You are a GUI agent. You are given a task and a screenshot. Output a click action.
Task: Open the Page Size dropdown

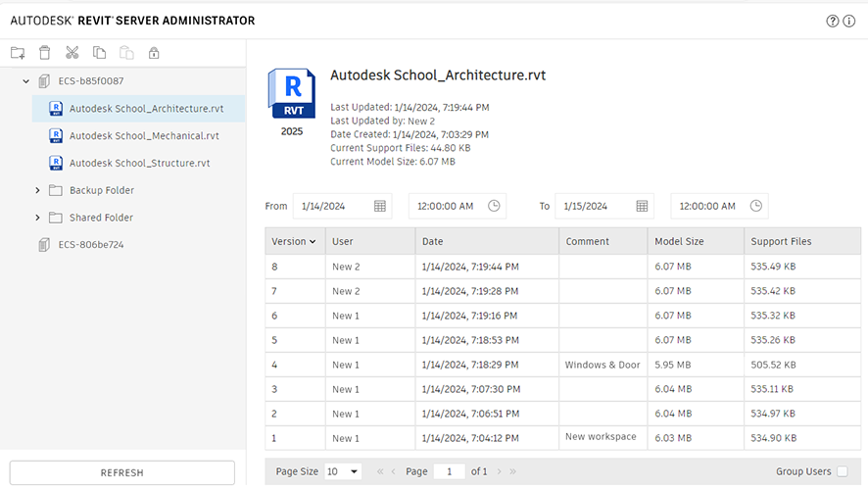click(x=343, y=471)
